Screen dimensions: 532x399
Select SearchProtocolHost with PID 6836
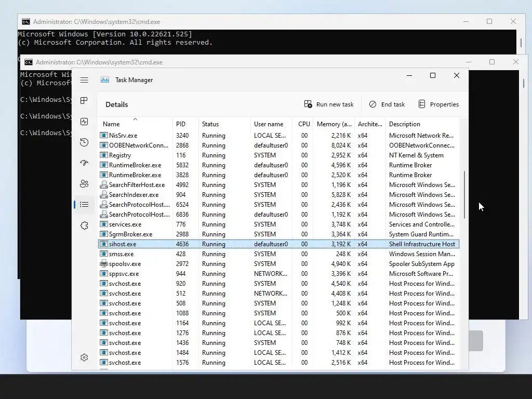tap(278, 215)
